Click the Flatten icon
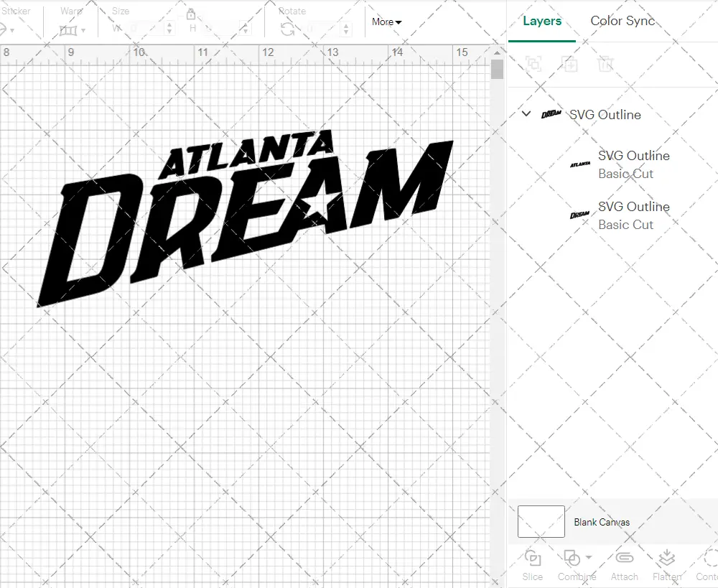The width and height of the screenshot is (718, 588). [x=666, y=564]
